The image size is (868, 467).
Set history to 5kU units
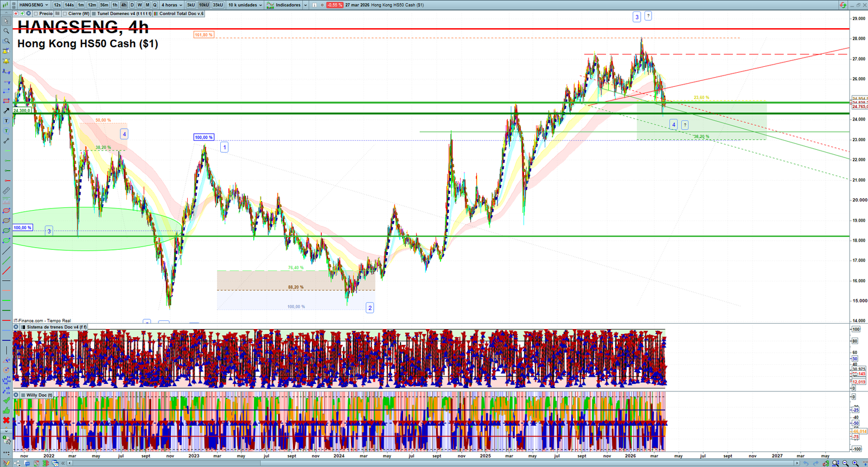click(191, 5)
